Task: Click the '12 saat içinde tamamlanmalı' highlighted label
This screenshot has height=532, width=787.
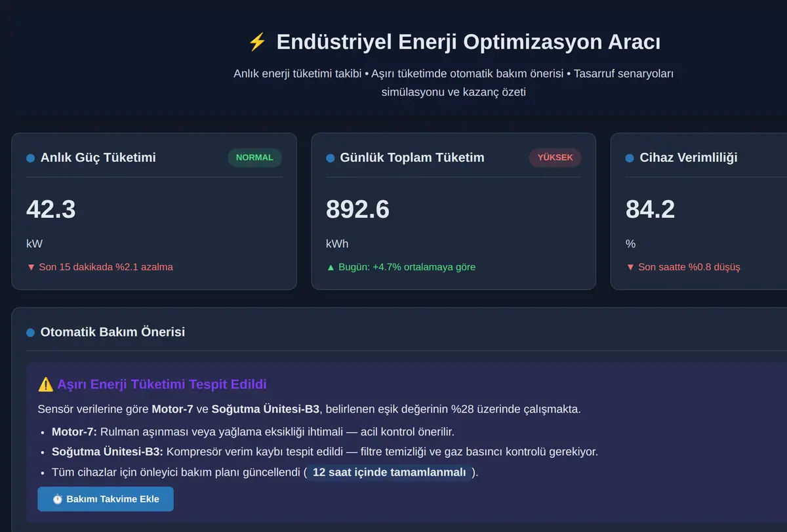Action: point(390,472)
